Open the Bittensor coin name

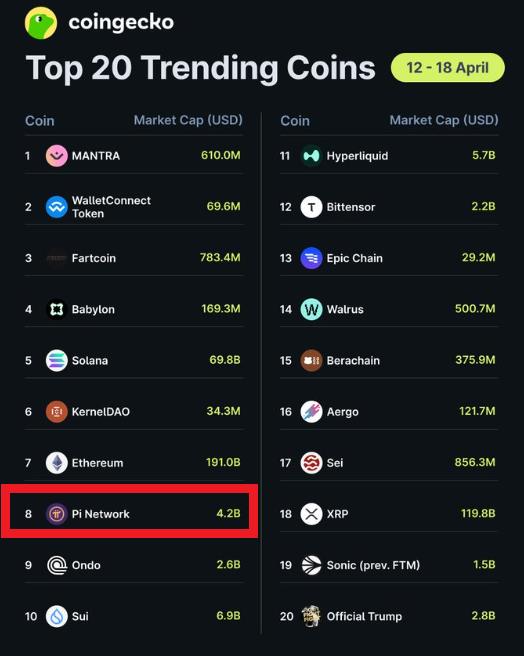click(351, 207)
